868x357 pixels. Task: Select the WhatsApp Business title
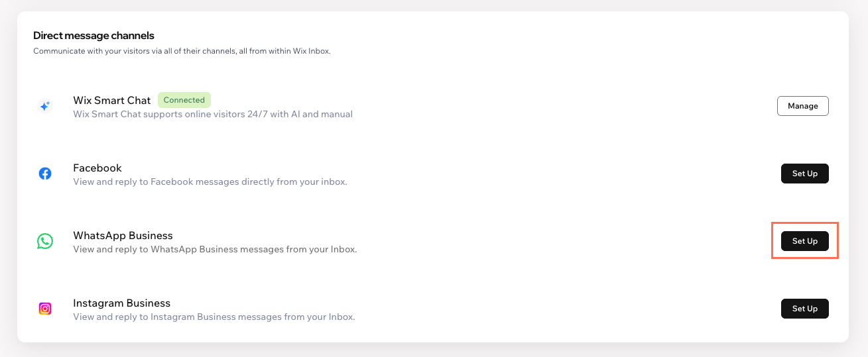coord(123,235)
